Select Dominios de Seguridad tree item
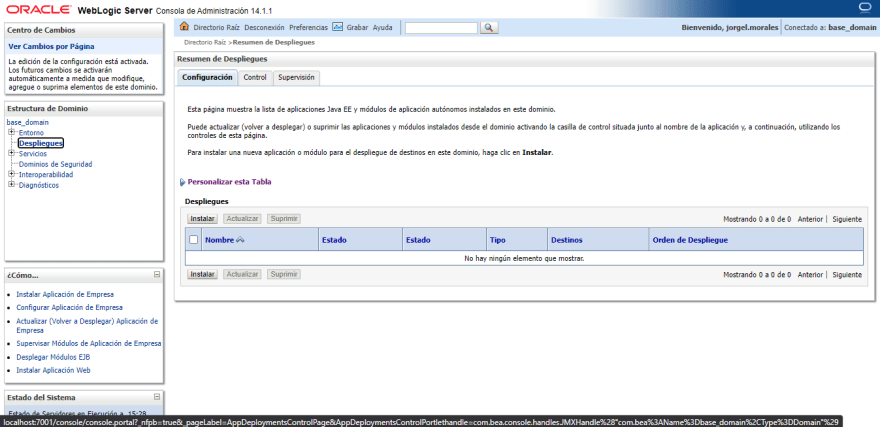This screenshot has height=427, width=880. 56,164
